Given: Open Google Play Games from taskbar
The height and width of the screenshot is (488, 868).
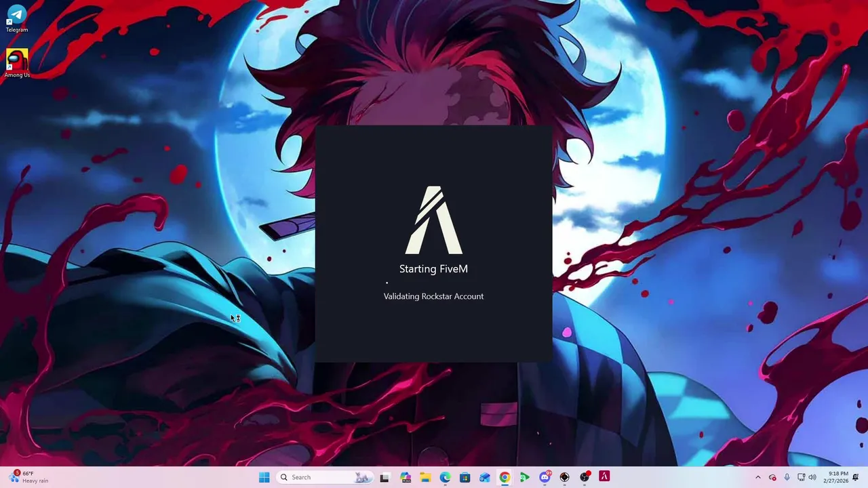Looking at the screenshot, I should [524, 477].
